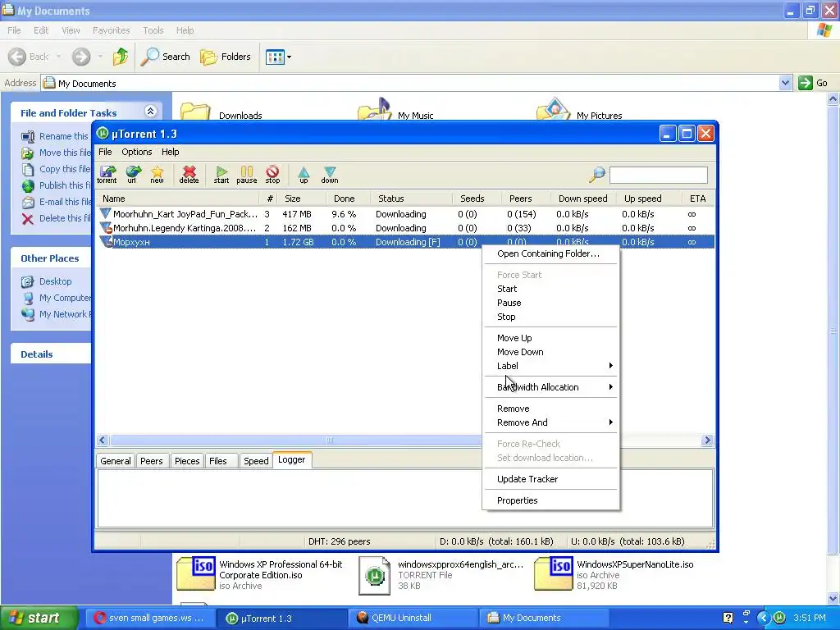The image size is (840, 630).
Task: Click the µTorrent search input box
Action: (x=659, y=175)
